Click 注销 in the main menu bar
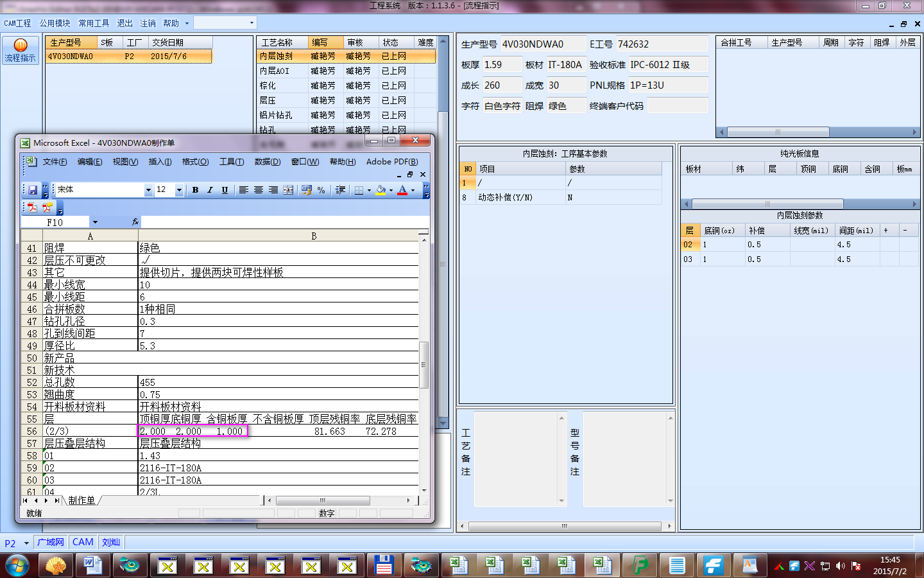The height and width of the screenshot is (578, 924). click(x=148, y=23)
